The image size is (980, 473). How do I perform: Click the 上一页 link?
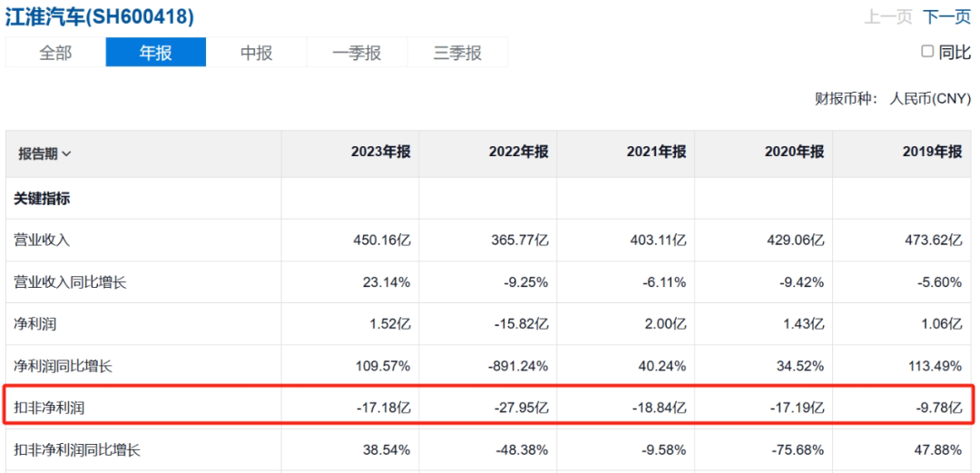pos(888,17)
